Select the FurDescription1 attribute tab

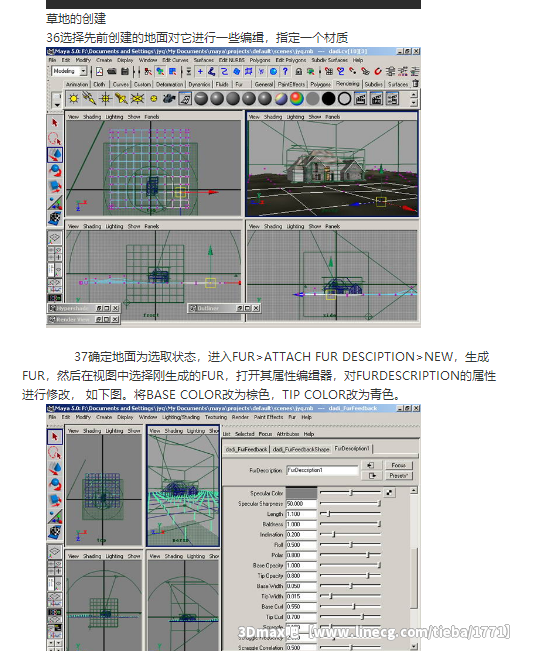pyautogui.click(x=352, y=449)
